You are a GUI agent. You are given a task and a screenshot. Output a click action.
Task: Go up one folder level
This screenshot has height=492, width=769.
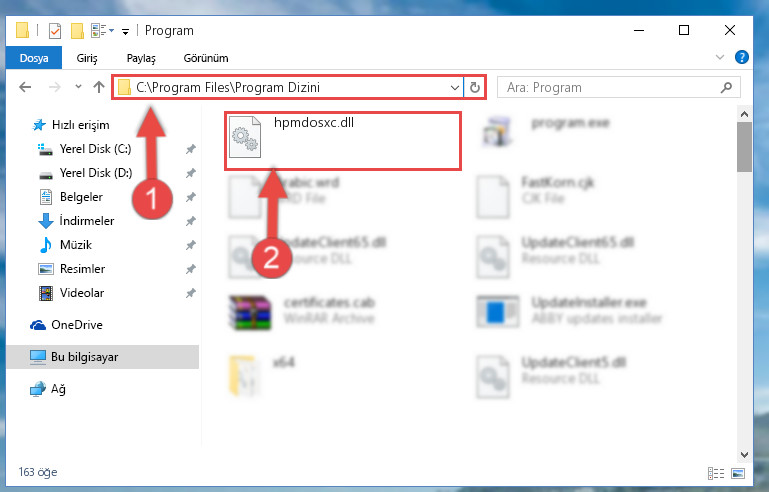pyautogui.click(x=99, y=87)
